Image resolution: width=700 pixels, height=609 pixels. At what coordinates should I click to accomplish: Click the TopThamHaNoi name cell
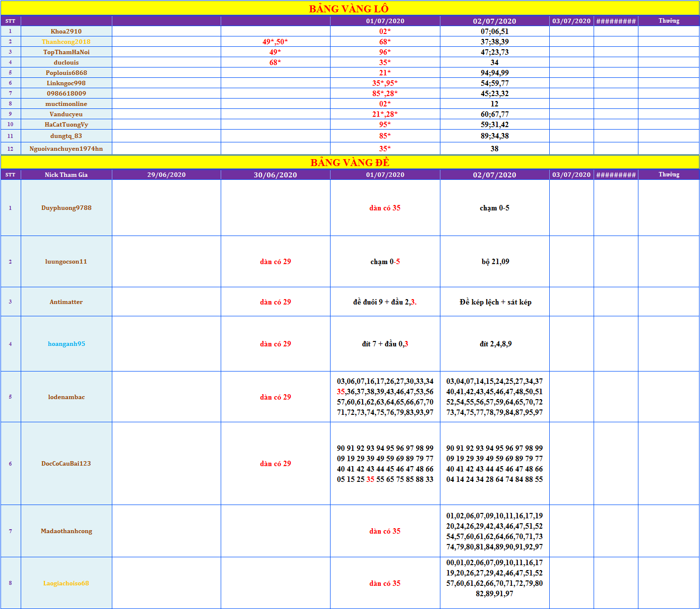(x=67, y=52)
